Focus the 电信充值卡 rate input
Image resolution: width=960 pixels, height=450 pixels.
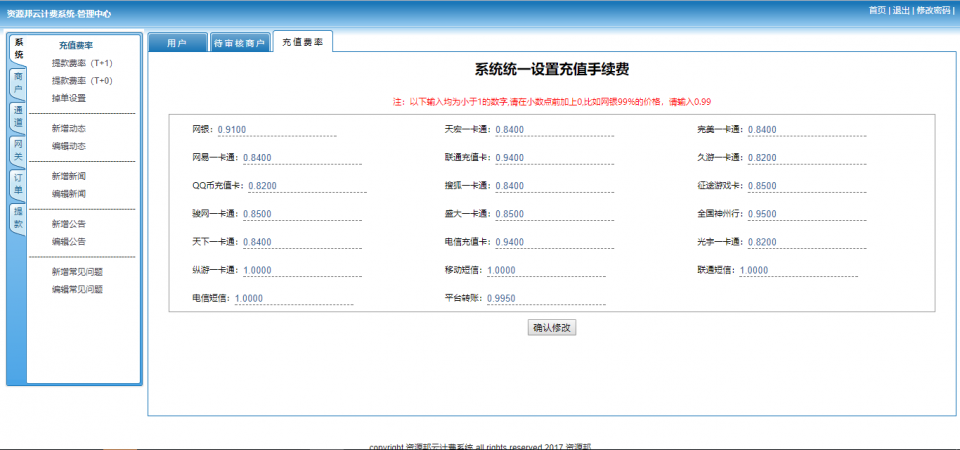[x=554, y=242]
